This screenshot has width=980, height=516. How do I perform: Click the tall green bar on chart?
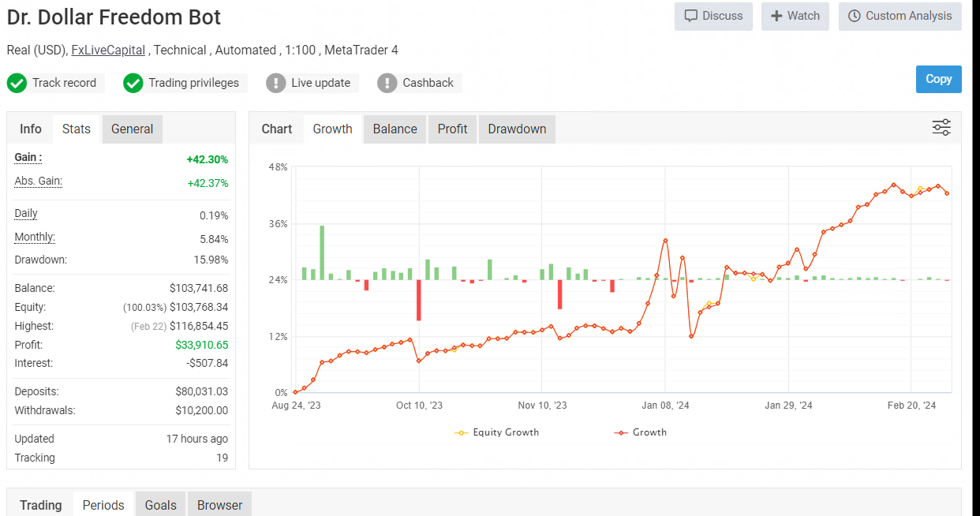tap(322, 252)
